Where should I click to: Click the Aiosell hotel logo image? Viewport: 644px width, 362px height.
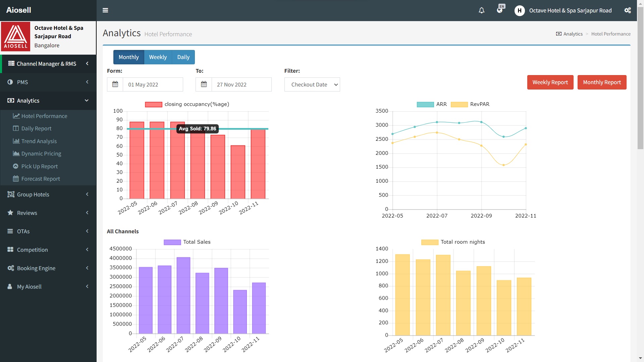point(16,37)
